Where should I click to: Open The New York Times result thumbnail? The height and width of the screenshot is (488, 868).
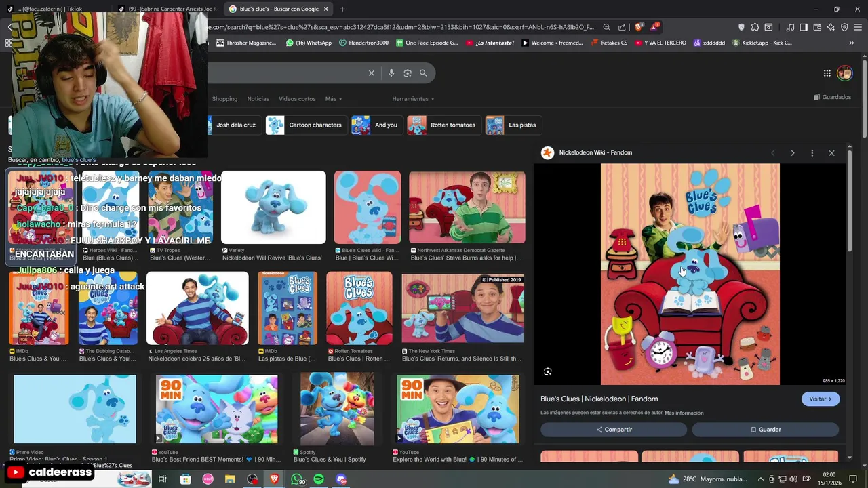pyautogui.click(x=462, y=308)
